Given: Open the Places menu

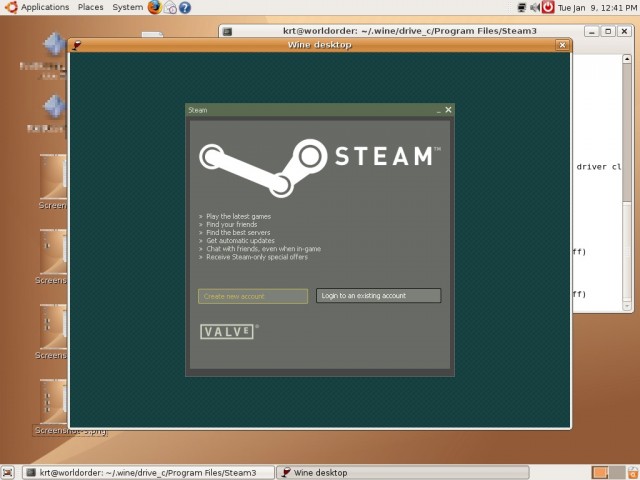Looking at the screenshot, I should click(x=91, y=7).
